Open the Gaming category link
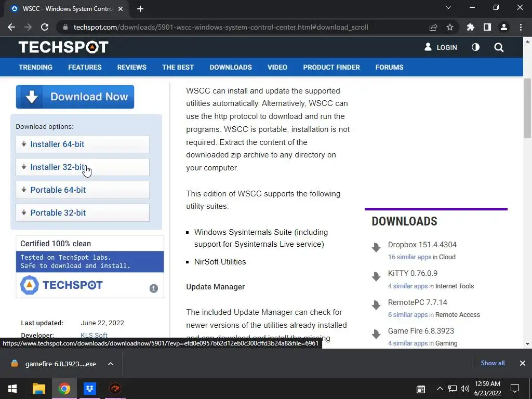Image resolution: width=532 pixels, height=399 pixels. [x=446, y=343]
